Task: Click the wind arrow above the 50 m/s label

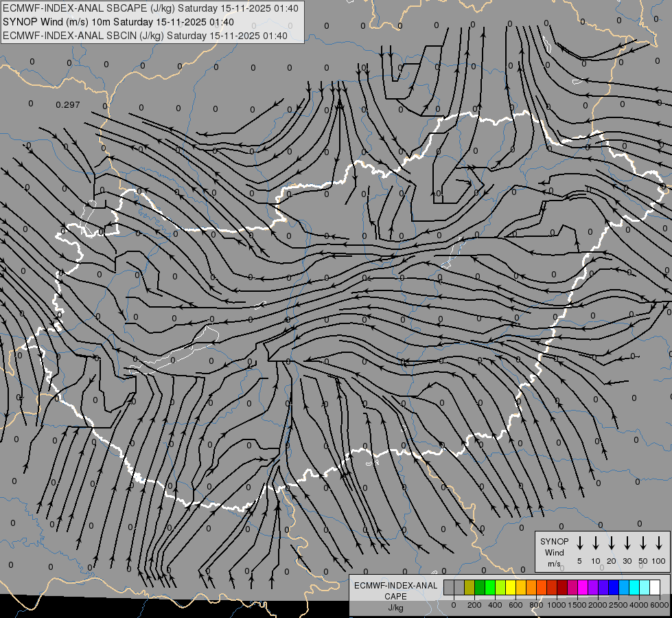Action: pyautogui.click(x=643, y=543)
